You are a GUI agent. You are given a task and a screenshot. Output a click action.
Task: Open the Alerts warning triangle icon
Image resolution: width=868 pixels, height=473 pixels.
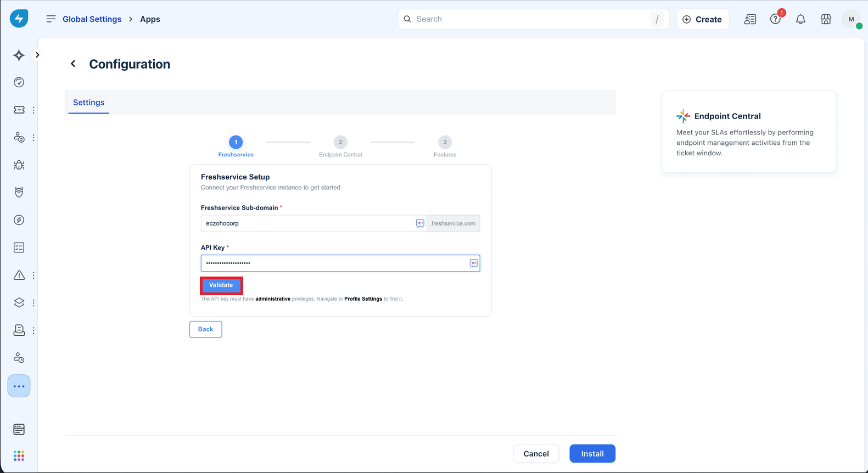19,275
